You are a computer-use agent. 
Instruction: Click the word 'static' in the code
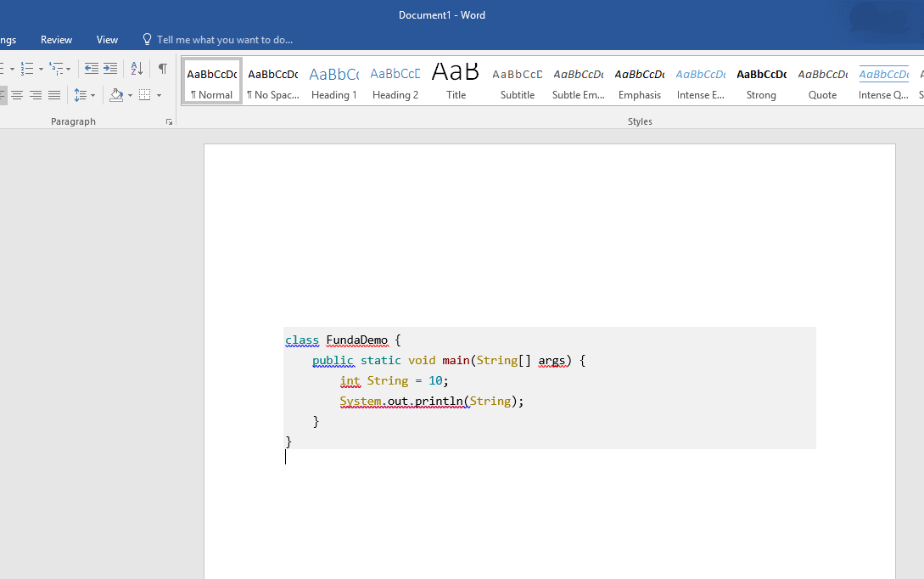(381, 360)
